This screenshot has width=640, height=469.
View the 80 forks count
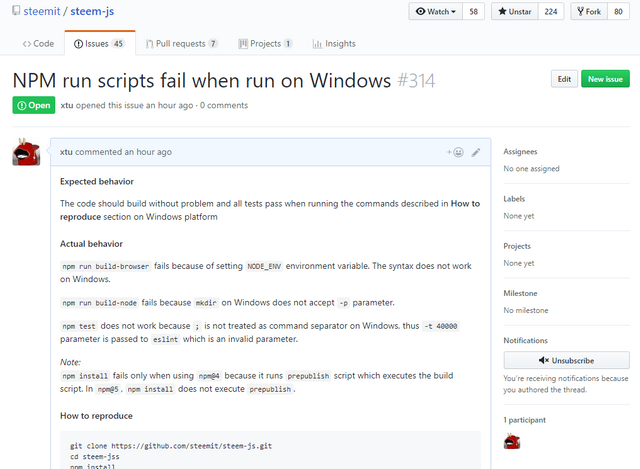pyautogui.click(x=618, y=11)
